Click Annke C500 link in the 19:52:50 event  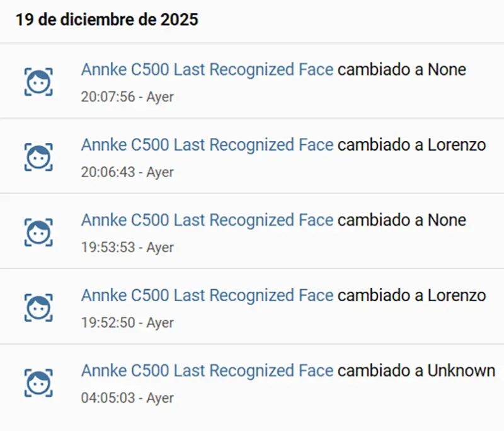click(x=207, y=295)
